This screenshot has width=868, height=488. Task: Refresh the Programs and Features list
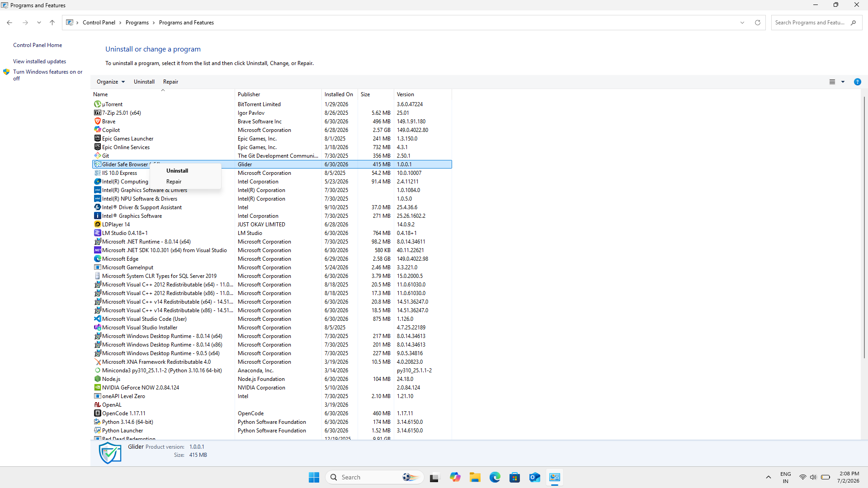click(758, 23)
